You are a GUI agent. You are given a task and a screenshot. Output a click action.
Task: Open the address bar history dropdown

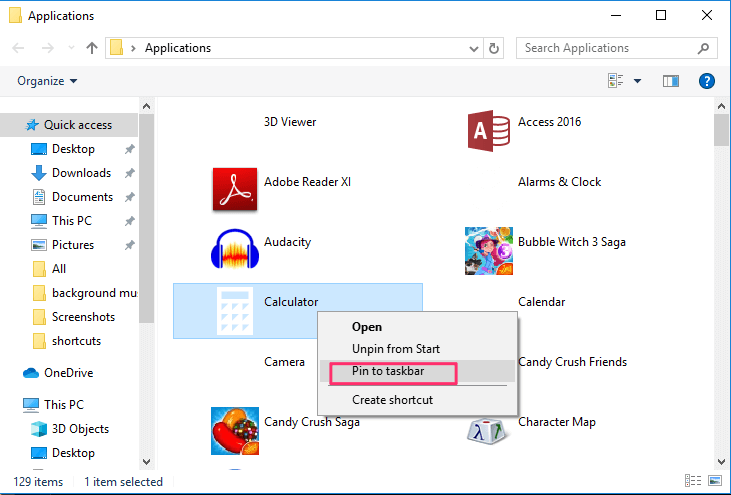pyautogui.click(x=474, y=48)
